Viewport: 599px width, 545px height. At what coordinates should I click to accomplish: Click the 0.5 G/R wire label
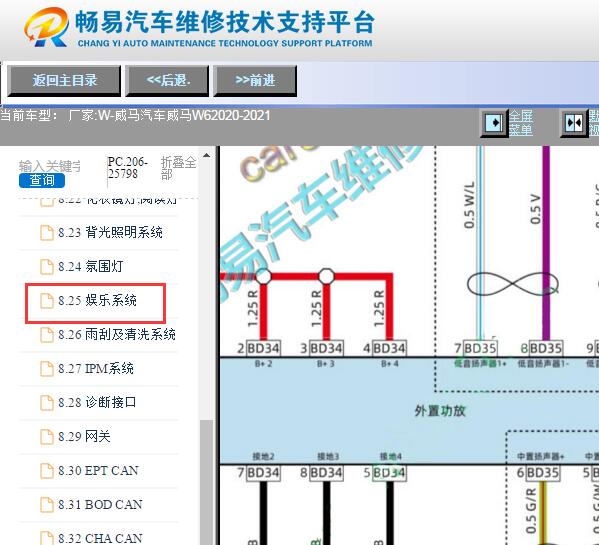[531, 511]
